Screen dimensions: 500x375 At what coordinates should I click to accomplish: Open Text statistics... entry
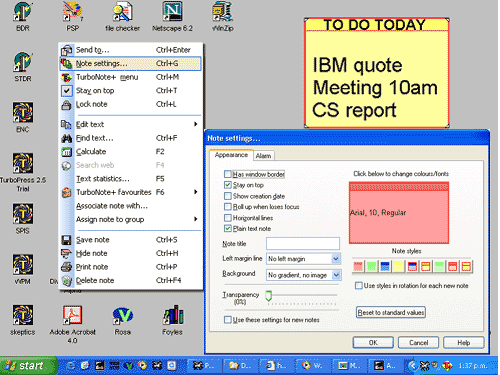(x=131, y=179)
